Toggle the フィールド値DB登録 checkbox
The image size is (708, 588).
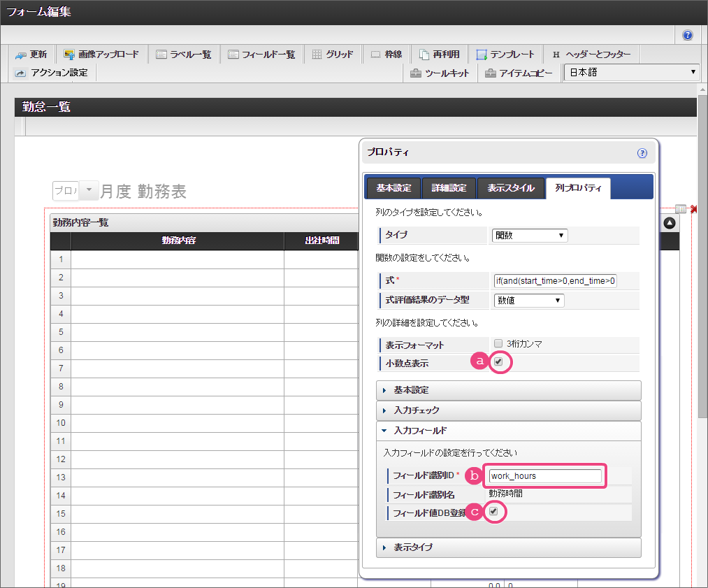click(493, 511)
